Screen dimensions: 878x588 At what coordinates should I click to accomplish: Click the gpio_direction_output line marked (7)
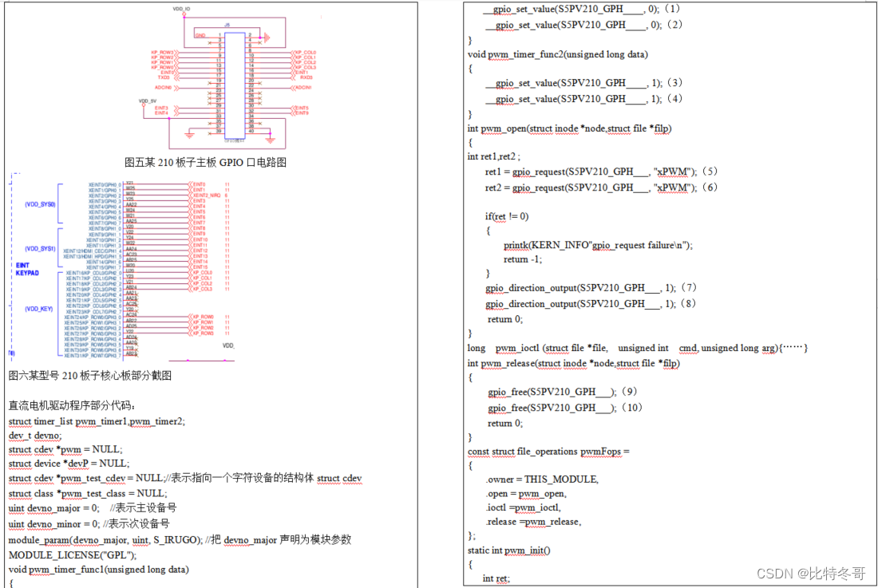591,288
